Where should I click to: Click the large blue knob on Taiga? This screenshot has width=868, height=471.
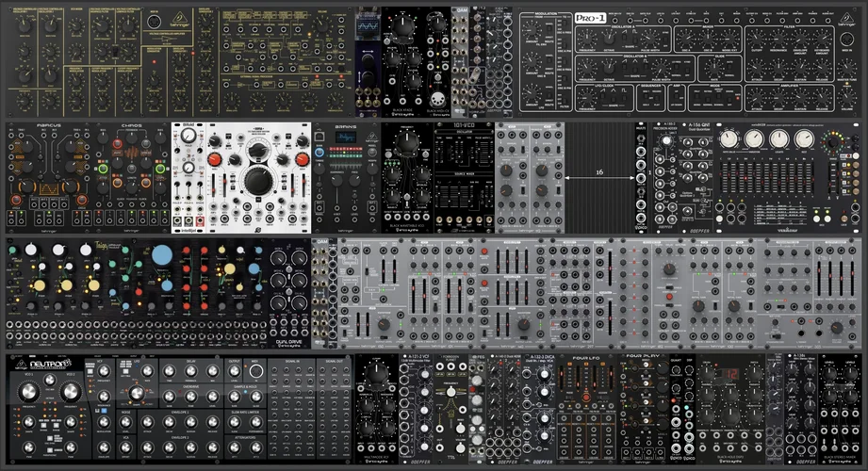[162, 255]
